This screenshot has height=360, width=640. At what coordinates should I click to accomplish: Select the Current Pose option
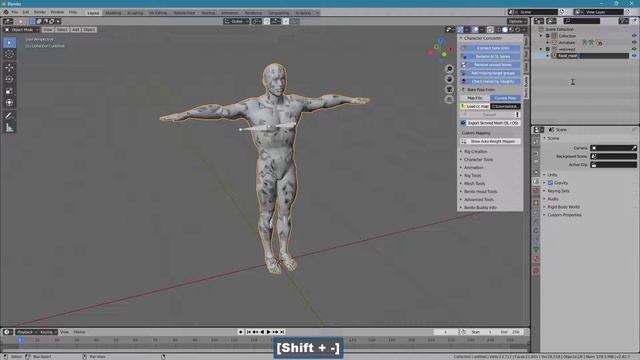(x=505, y=98)
